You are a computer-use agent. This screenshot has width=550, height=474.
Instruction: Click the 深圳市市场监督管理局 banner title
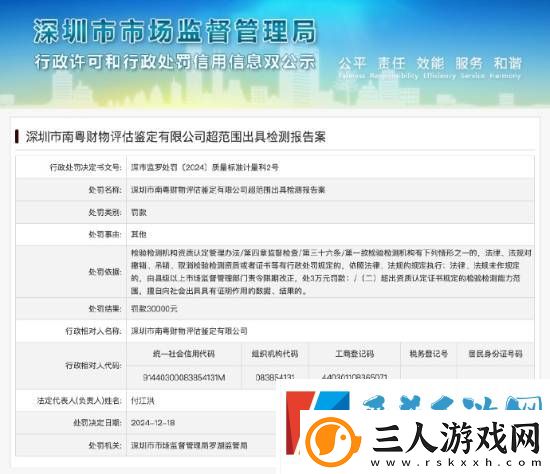tap(175, 31)
